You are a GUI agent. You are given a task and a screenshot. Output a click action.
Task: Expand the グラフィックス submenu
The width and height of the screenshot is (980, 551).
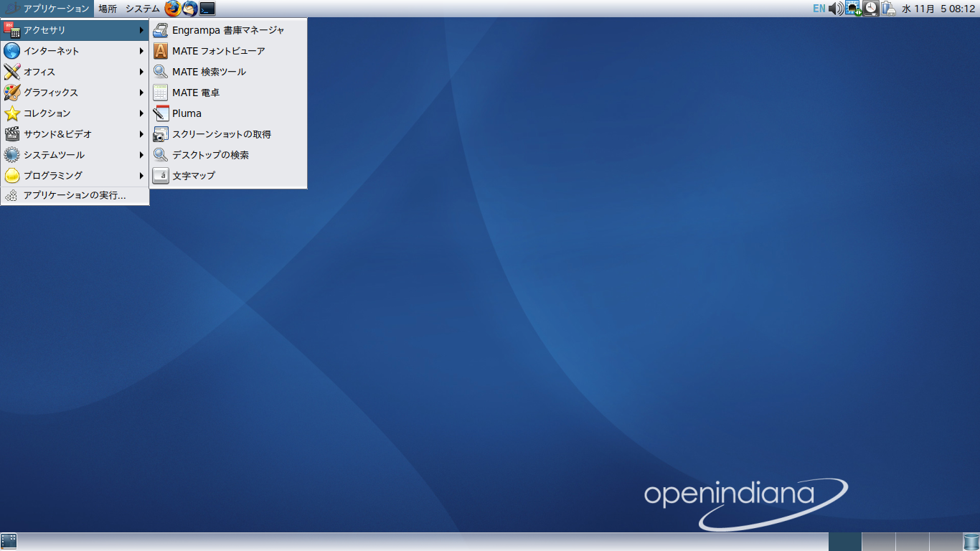coord(75,93)
